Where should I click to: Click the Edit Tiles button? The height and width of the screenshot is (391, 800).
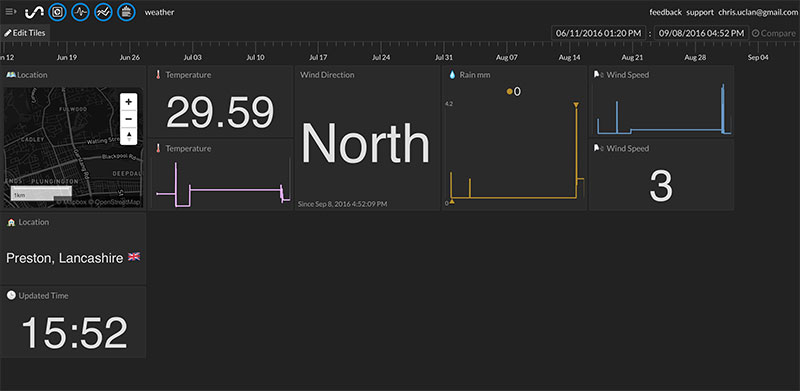click(25, 33)
